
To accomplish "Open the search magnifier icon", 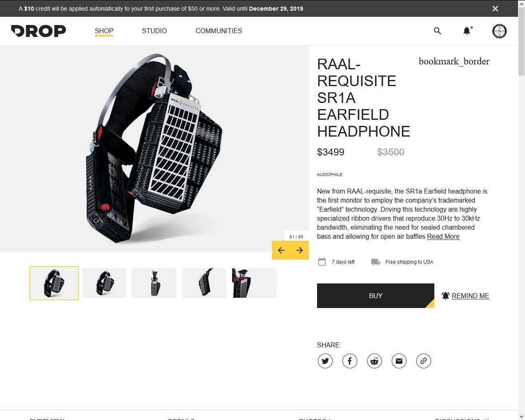I will pos(437,31).
